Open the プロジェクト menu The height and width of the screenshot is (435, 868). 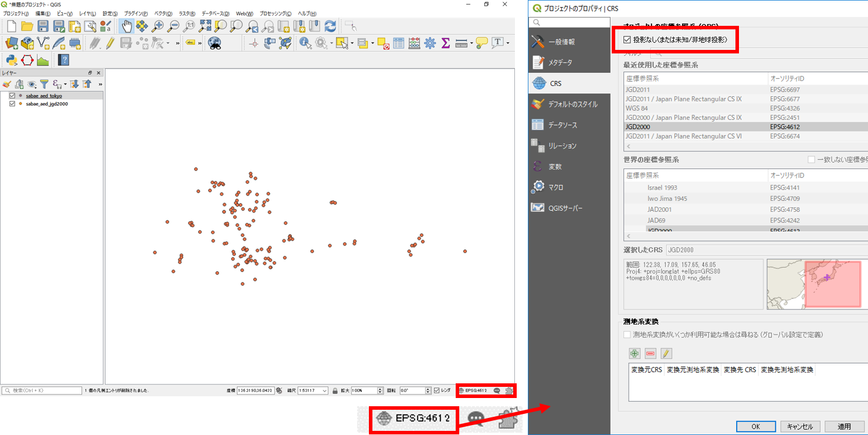pos(16,13)
